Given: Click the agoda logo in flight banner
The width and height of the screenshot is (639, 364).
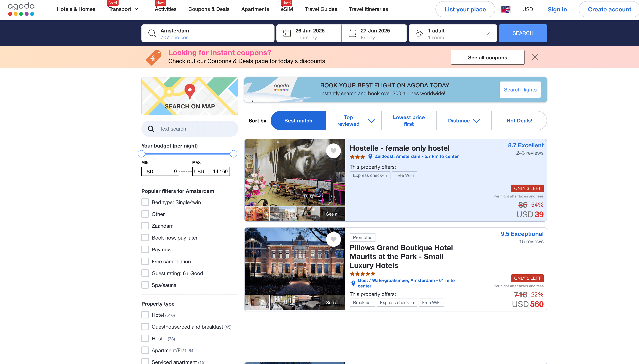Looking at the screenshot, I should tap(281, 87).
